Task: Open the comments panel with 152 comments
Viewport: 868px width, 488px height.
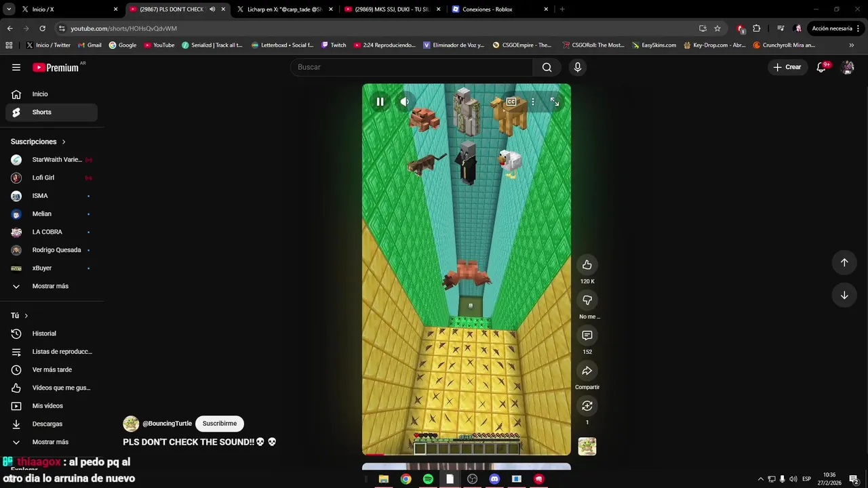Action: coord(587,335)
